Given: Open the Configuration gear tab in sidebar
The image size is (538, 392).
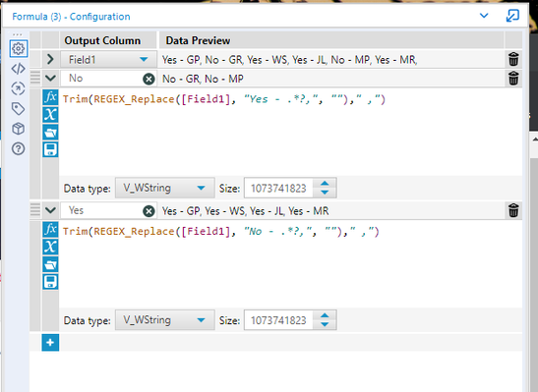Looking at the screenshot, I should (x=18, y=49).
